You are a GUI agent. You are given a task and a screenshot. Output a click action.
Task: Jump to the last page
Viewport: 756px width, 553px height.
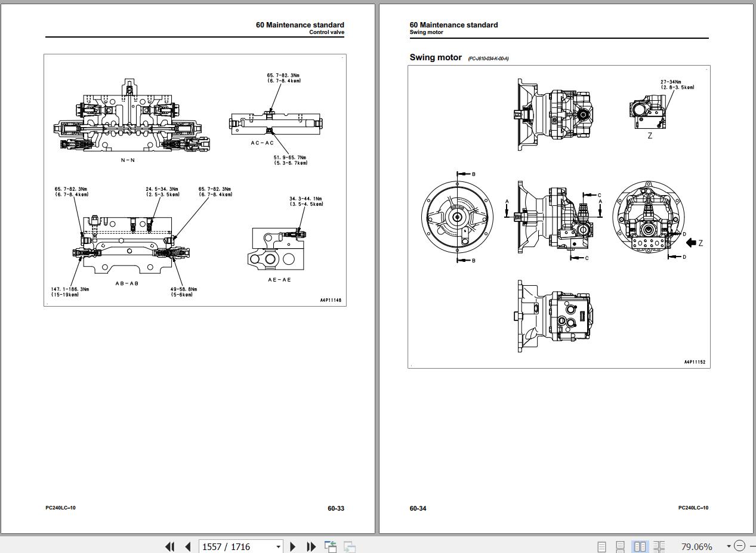pyautogui.click(x=311, y=546)
